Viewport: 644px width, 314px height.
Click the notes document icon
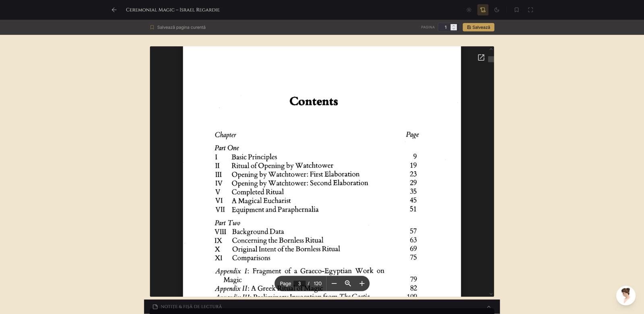tap(155, 307)
